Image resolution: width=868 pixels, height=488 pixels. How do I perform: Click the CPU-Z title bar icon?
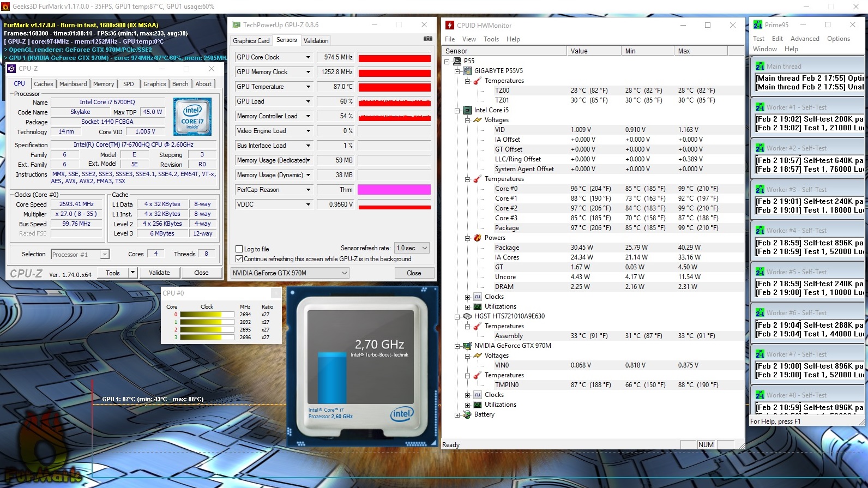[11, 69]
